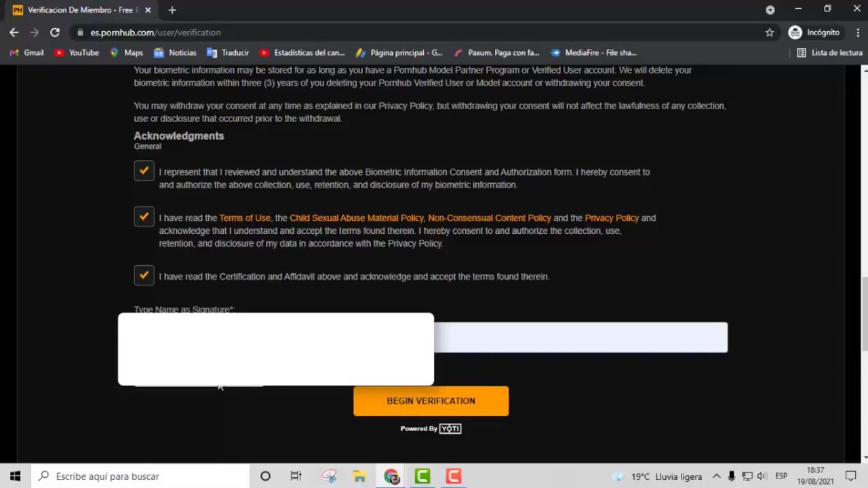Open the MediaFire bookmark

click(593, 53)
